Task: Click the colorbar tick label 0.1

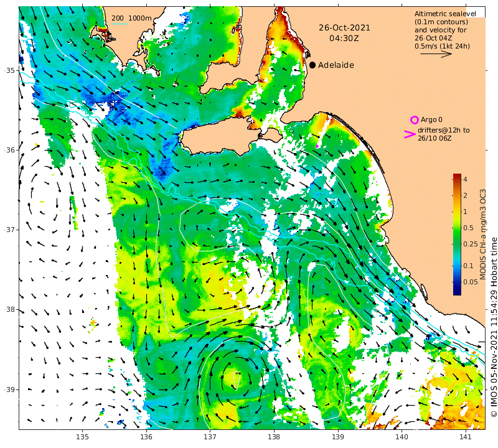Action: click(x=469, y=266)
